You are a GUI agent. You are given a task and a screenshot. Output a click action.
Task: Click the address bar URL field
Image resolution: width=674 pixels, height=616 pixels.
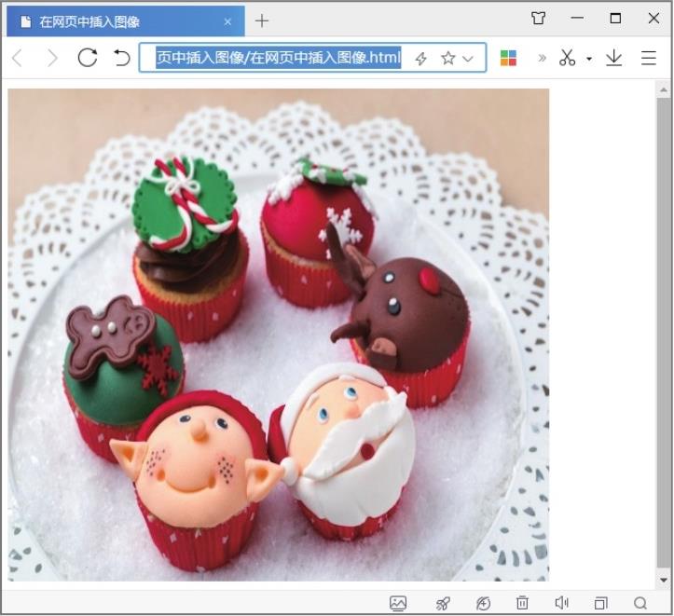(278, 58)
